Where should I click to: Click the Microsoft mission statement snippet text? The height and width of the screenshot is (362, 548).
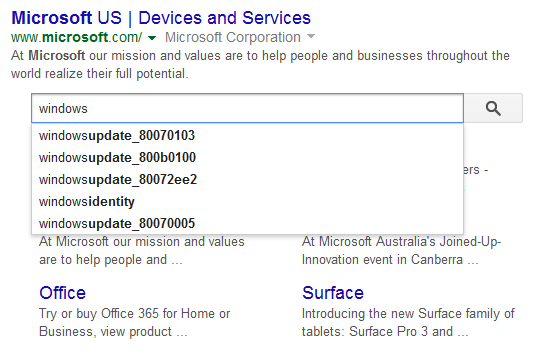pos(260,65)
